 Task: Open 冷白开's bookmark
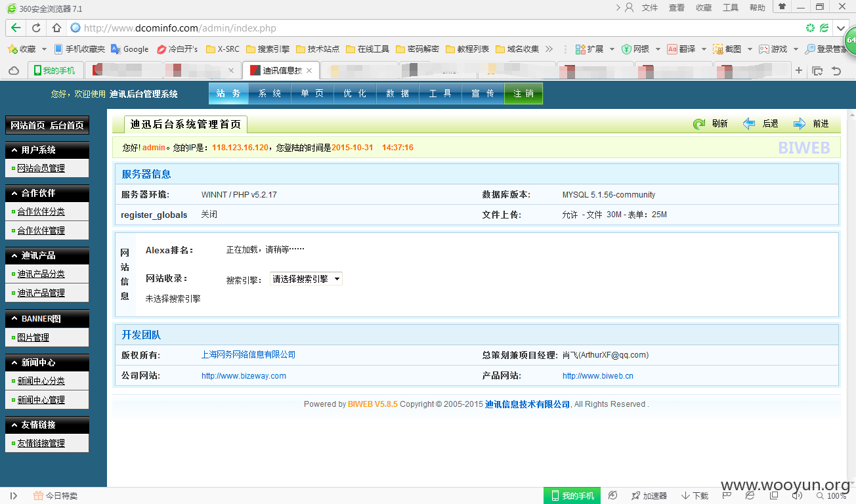tap(178, 49)
